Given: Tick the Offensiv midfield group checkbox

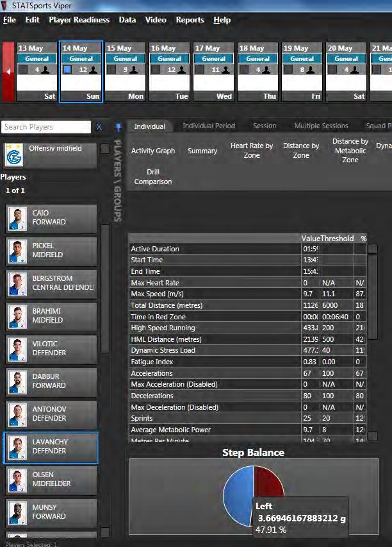Looking at the screenshot, I should [105, 149].
